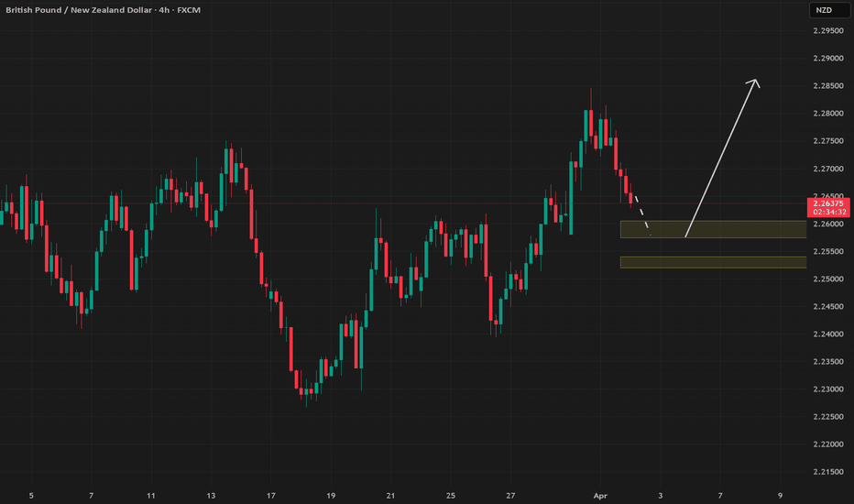
Task: Click date label 21 on time axis
Action: tap(390, 495)
